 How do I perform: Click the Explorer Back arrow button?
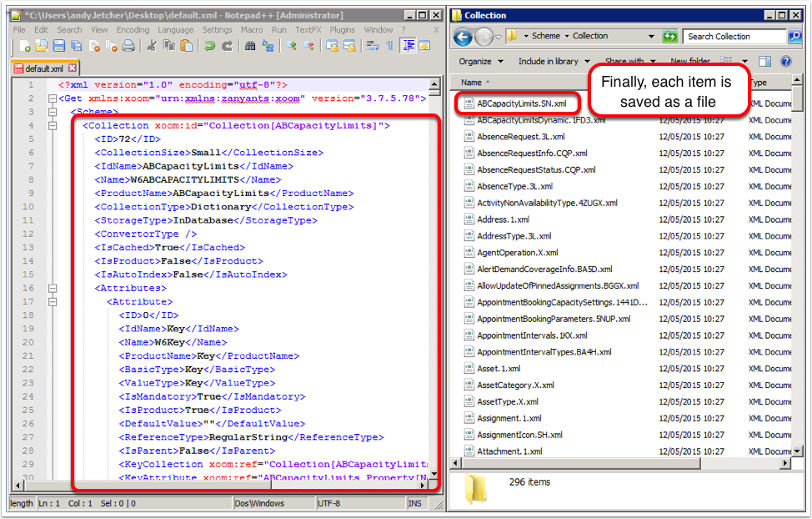[464, 37]
